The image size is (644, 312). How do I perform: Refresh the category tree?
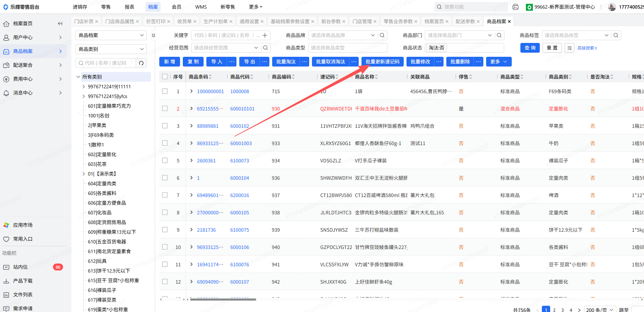tap(141, 63)
